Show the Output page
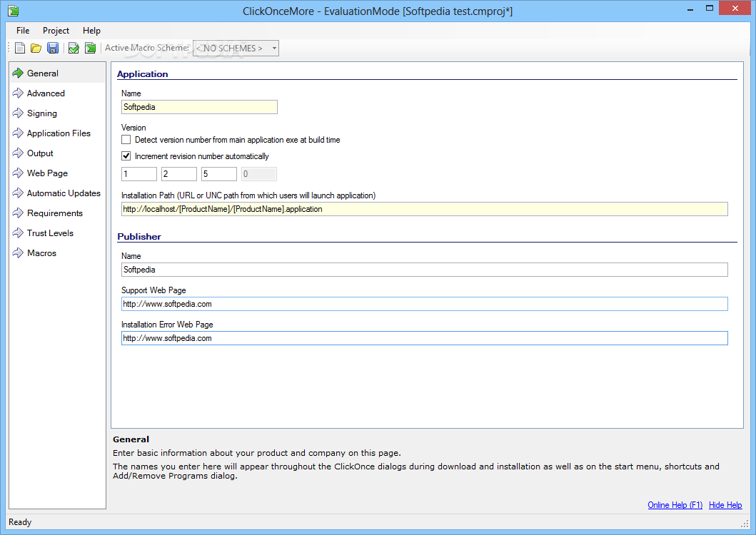 pyautogui.click(x=57, y=153)
